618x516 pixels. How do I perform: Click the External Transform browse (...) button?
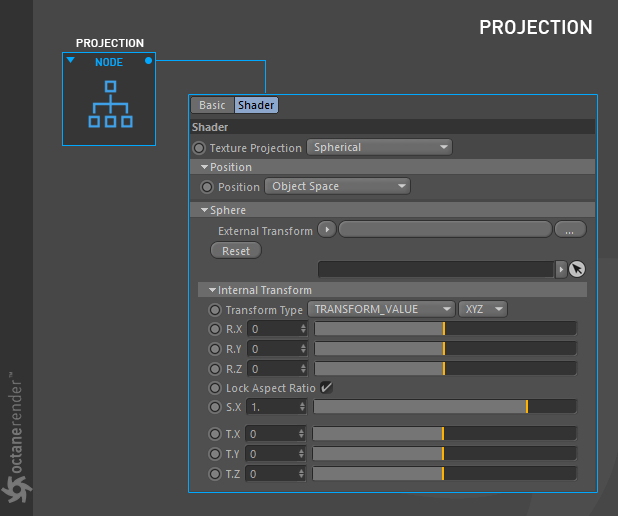(x=570, y=229)
